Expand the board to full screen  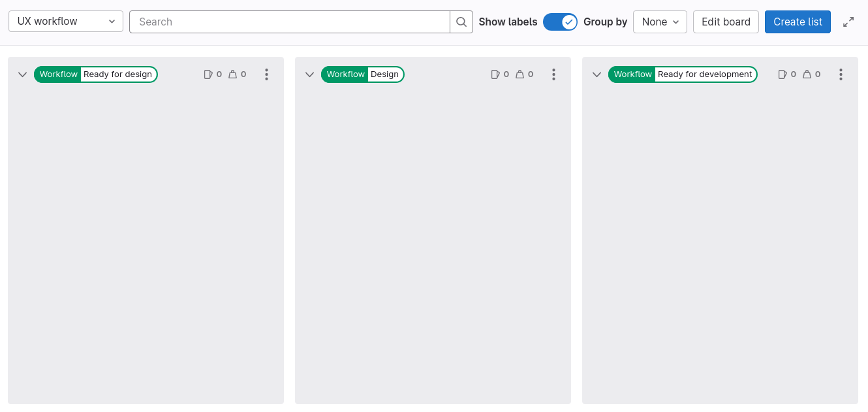tap(848, 22)
